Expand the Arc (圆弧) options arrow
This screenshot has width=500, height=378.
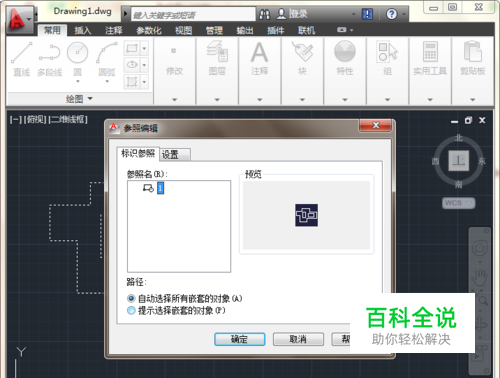tap(107, 81)
